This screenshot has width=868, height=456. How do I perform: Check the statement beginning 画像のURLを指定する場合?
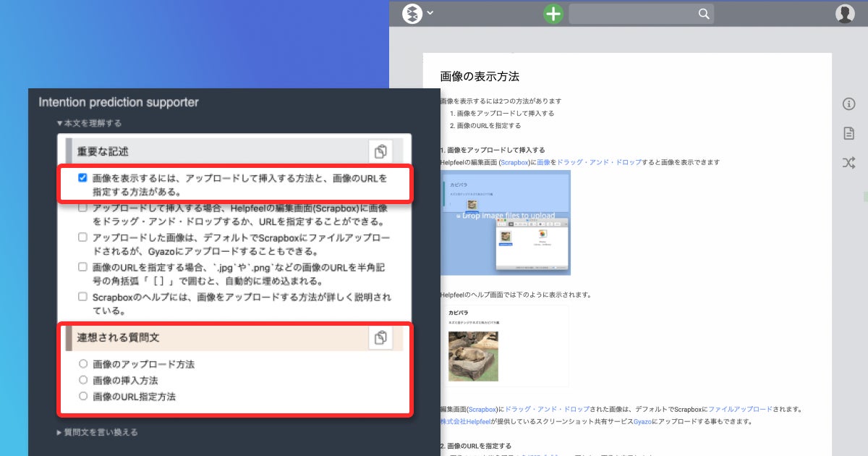click(x=82, y=266)
